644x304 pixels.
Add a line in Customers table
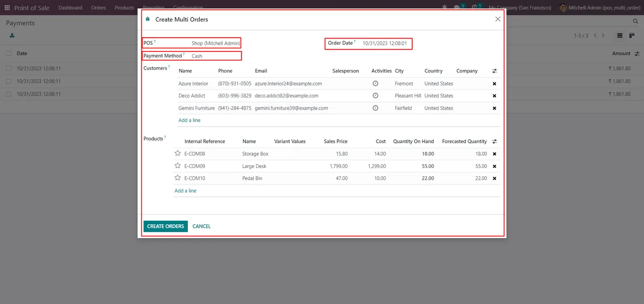coord(190,120)
